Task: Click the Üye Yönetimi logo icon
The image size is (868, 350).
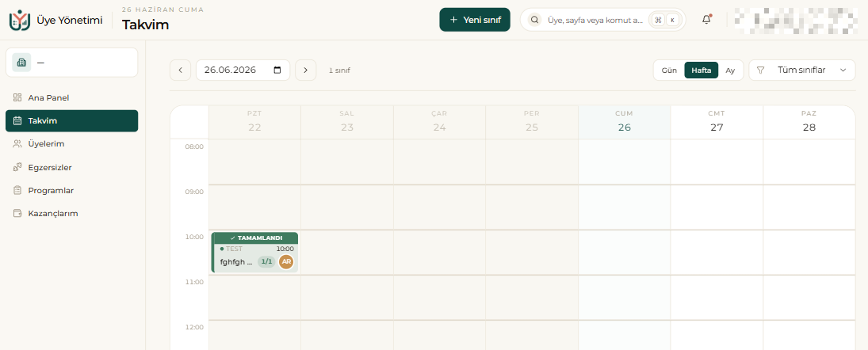Action: [19, 20]
